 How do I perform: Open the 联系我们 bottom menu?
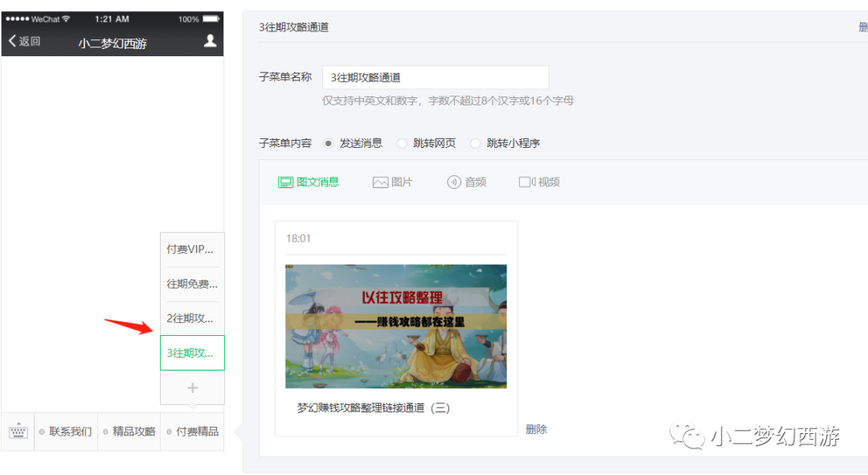point(66,432)
